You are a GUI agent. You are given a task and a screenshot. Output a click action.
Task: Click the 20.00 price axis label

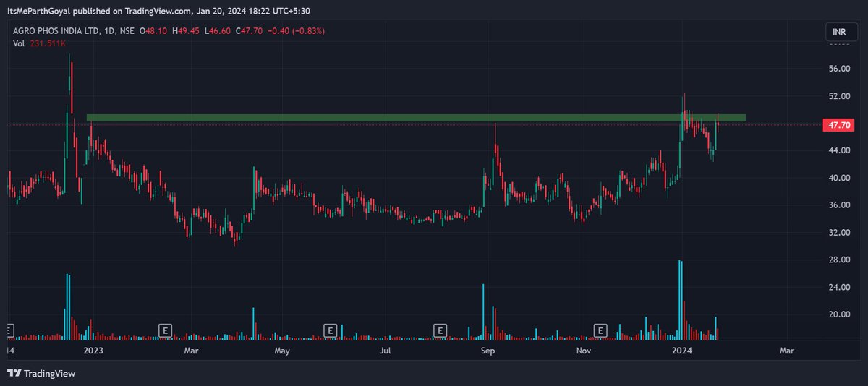pyautogui.click(x=839, y=314)
